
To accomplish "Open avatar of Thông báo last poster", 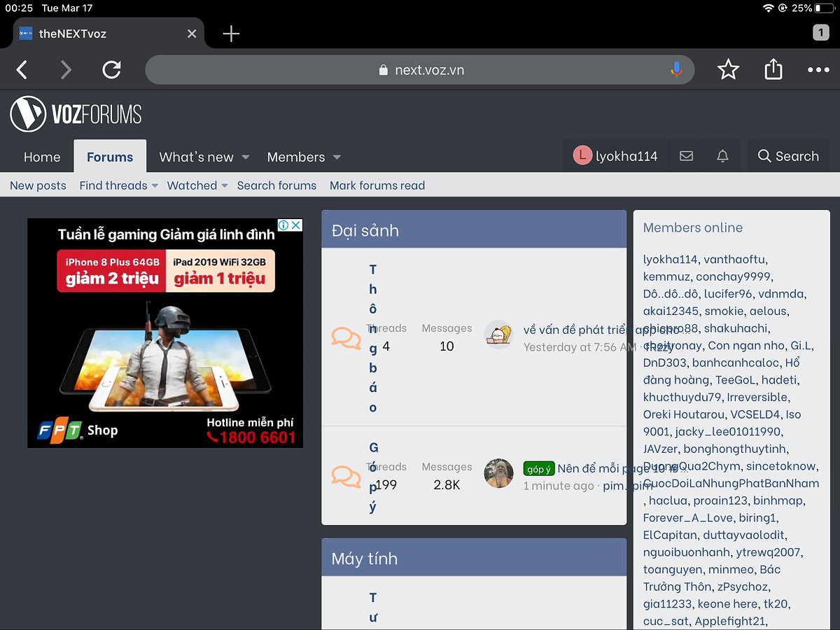I will 499,335.
